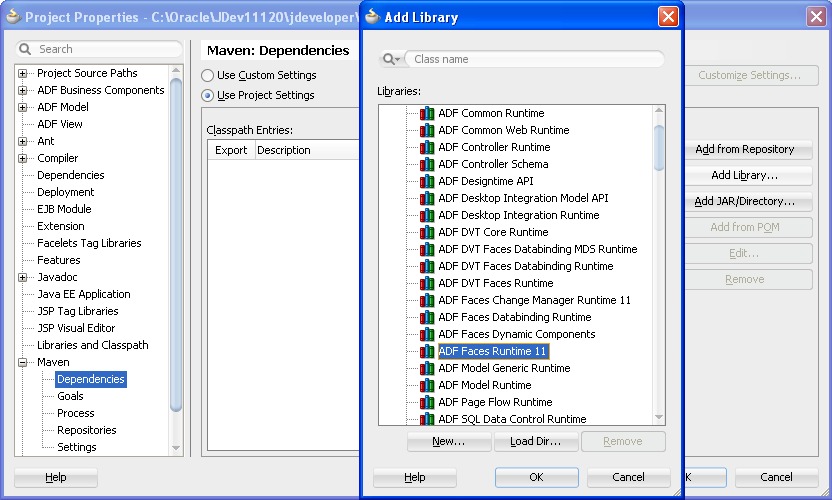
Task: Click the ADF Designtime API library icon
Action: click(427, 181)
